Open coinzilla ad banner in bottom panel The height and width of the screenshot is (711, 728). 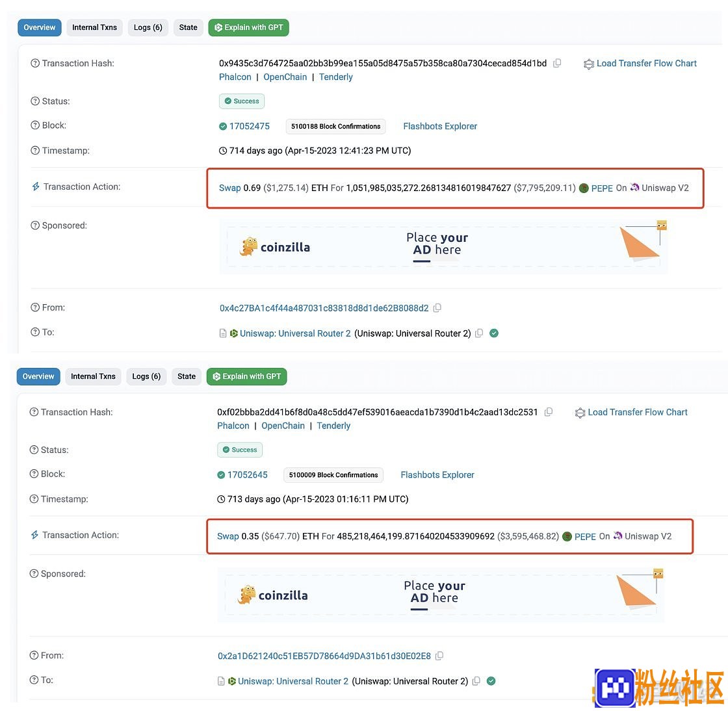(x=441, y=595)
